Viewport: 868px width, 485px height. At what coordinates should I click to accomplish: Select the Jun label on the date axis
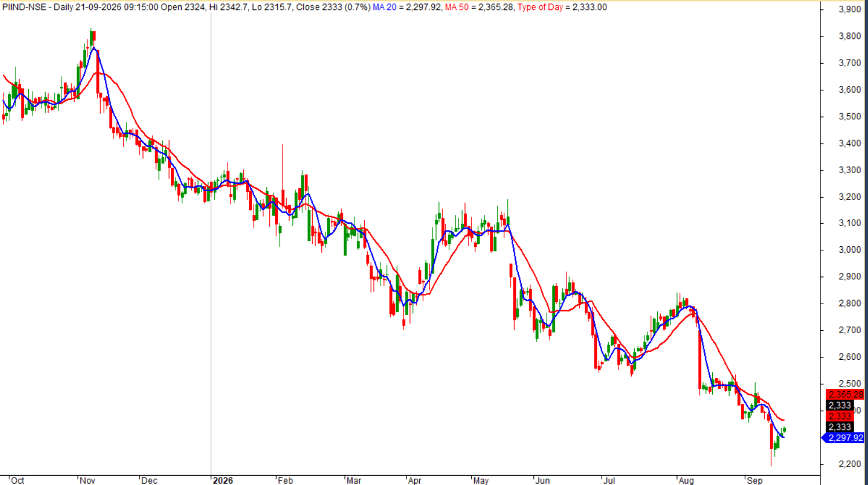[543, 480]
